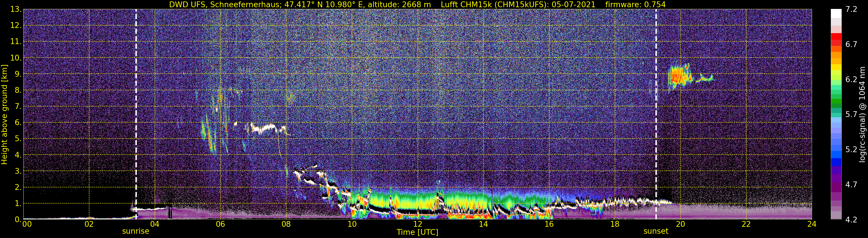
Task: Click the time axis tick label '04'
Action: (155, 224)
